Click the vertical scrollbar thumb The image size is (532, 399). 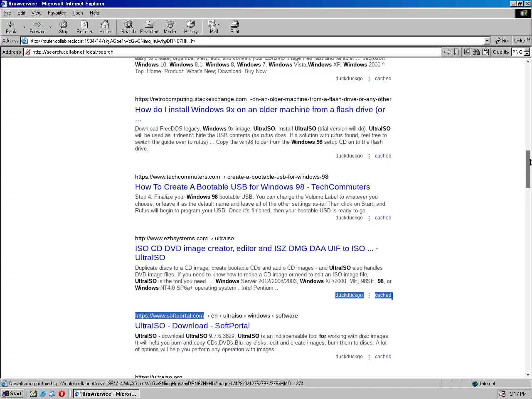(528, 169)
